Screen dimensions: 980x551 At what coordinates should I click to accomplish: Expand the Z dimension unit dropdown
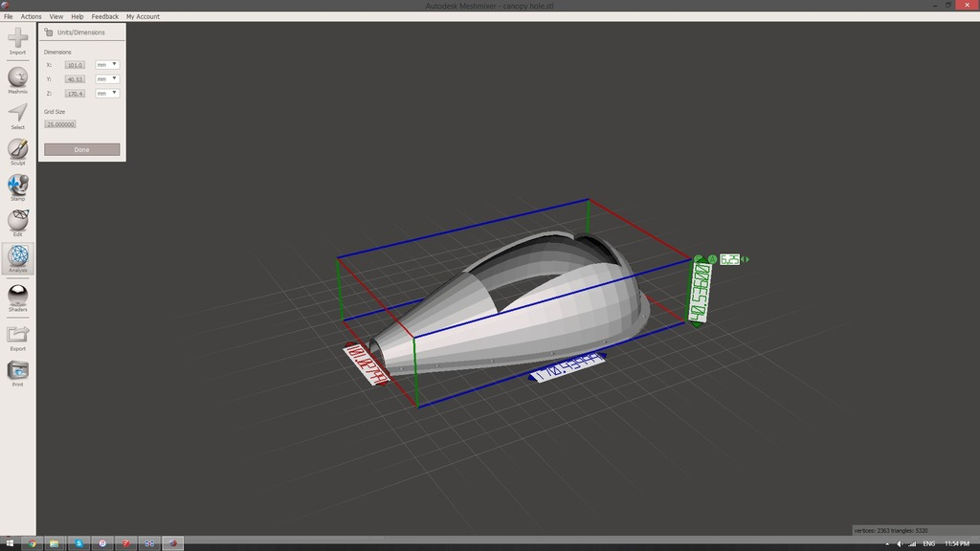107,93
